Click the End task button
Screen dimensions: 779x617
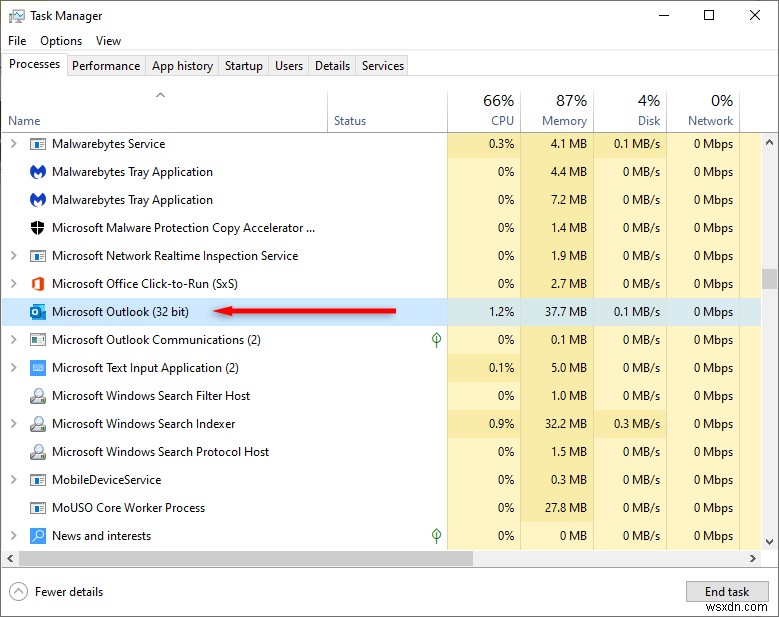pos(727,591)
